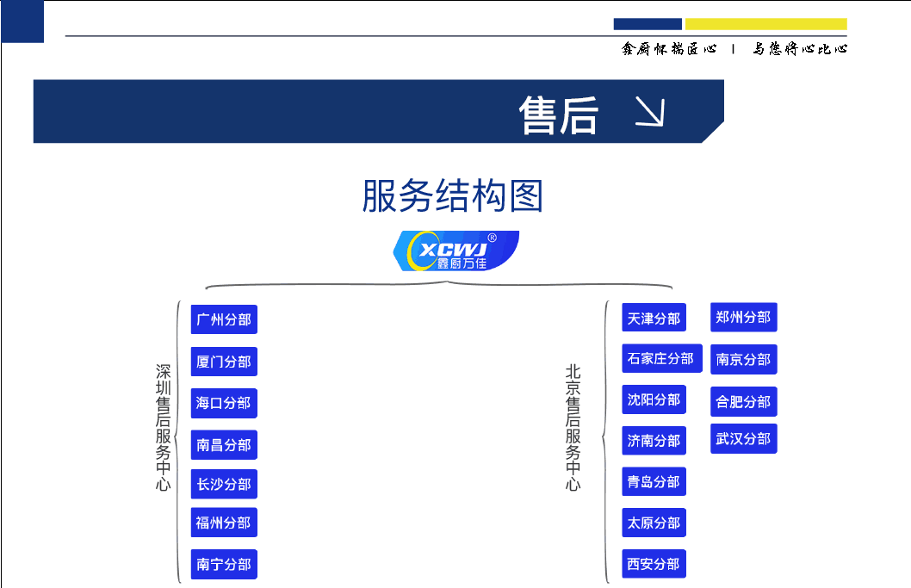This screenshot has width=911, height=588.
Task: Select the 广州分部 button
Action: point(224,319)
